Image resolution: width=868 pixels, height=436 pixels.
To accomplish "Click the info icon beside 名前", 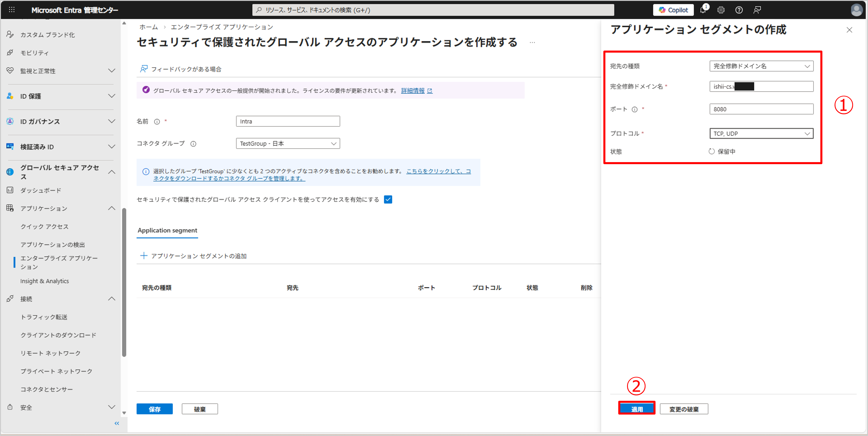I will click(157, 122).
